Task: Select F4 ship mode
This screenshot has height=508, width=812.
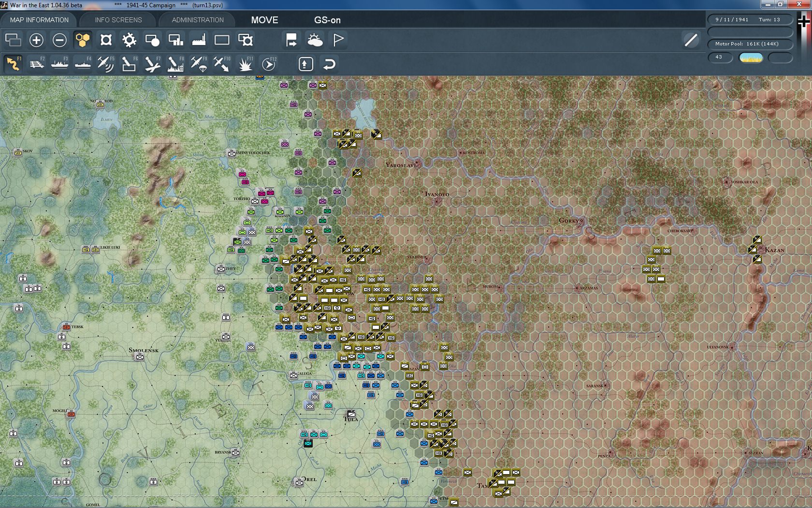Action: click(x=83, y=64)
